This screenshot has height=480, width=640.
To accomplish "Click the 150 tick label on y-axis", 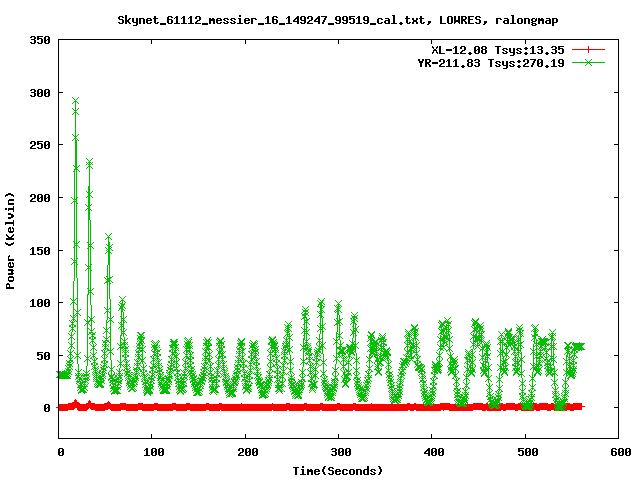I will point(40,250).
